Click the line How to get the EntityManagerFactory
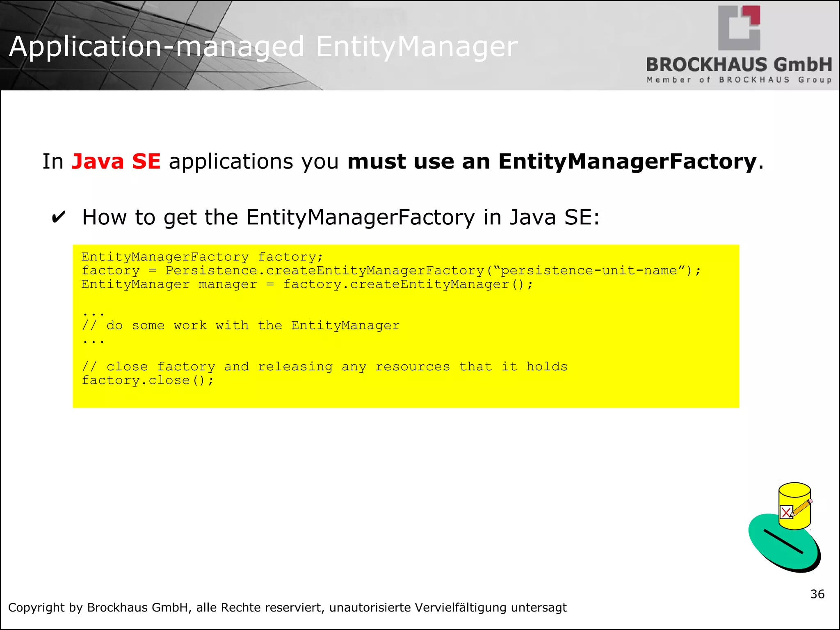 pyautogui.click(x=340, y=217)
